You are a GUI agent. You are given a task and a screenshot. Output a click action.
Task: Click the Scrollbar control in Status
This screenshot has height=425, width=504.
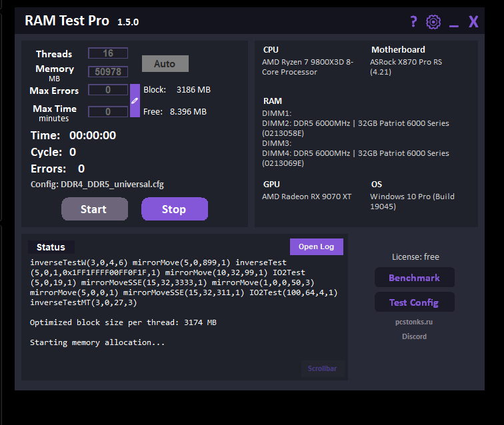coord(323,368)
